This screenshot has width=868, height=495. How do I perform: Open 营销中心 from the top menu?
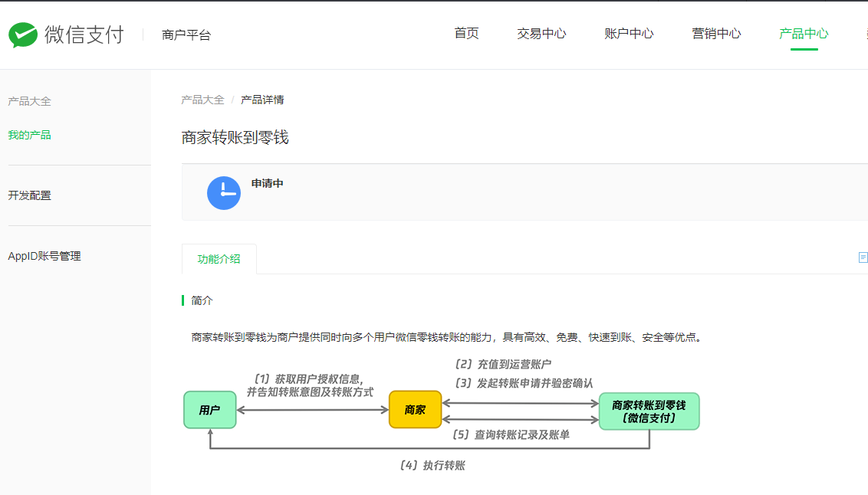tap(716, 33)
